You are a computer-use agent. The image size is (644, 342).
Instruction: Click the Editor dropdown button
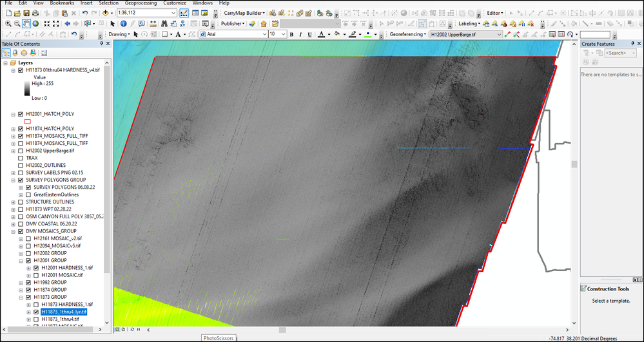pos(496,13)
